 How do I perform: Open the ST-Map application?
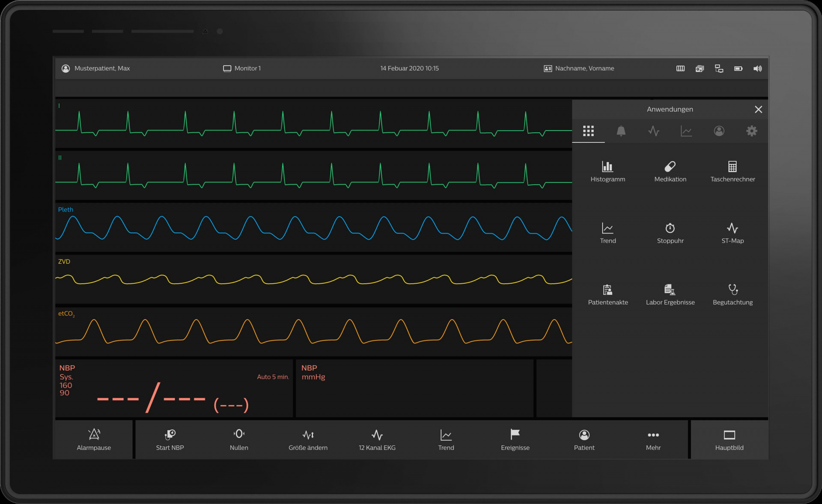(x=733, y=233)
